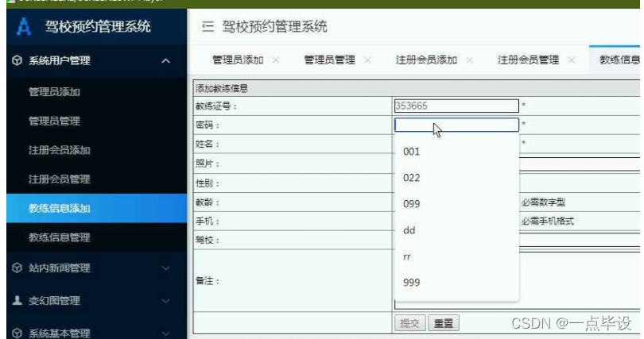The image size is (644, 339).
Task: Collapse the 系统用户管理 menu chevron
Action: pos(165,61)
